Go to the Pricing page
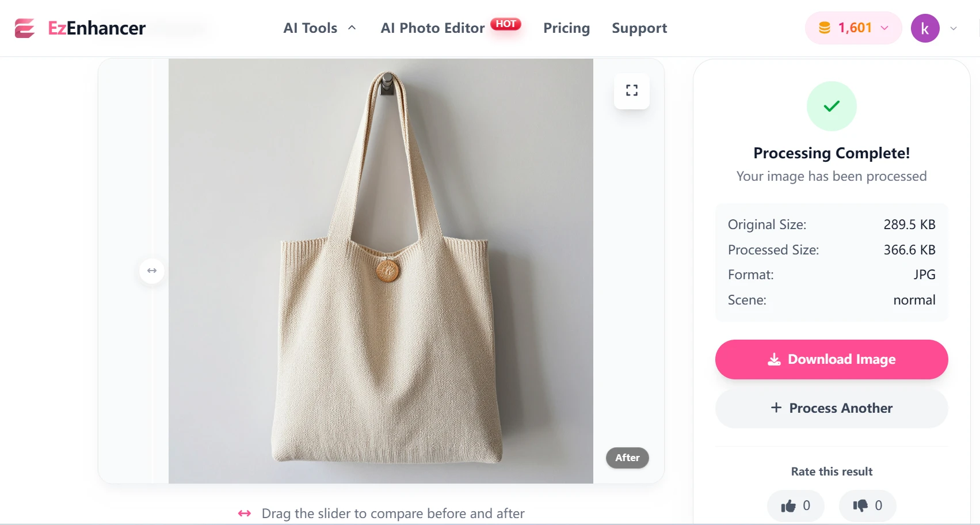 click(566, 28)
